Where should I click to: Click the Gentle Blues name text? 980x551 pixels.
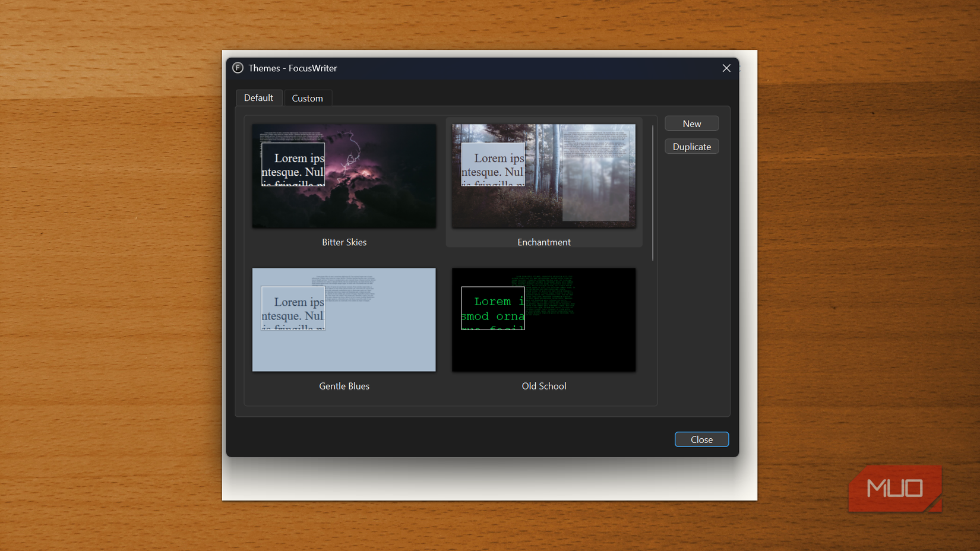pyautogui.click(x=344, y=385)
